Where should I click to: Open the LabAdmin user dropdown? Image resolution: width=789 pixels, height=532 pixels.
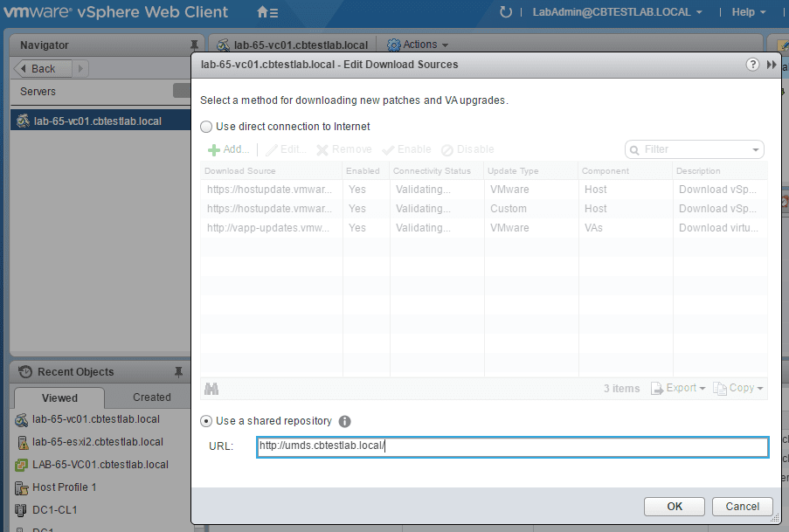point(617,12)
